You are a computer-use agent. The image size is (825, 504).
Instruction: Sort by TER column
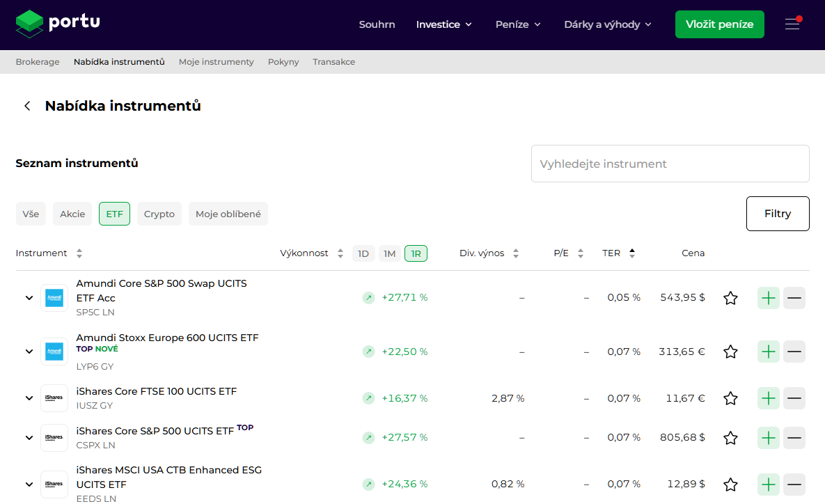pyautogui.click(x=619, y=253)
